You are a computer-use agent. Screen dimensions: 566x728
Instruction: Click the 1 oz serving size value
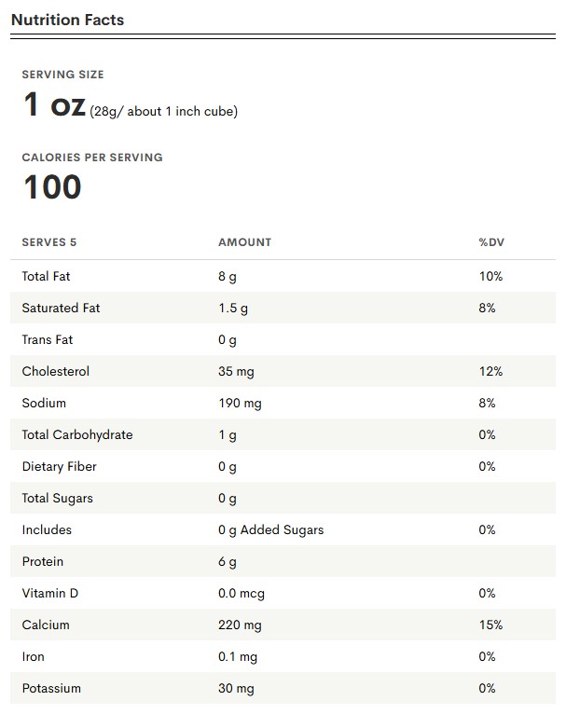[54, 104]
